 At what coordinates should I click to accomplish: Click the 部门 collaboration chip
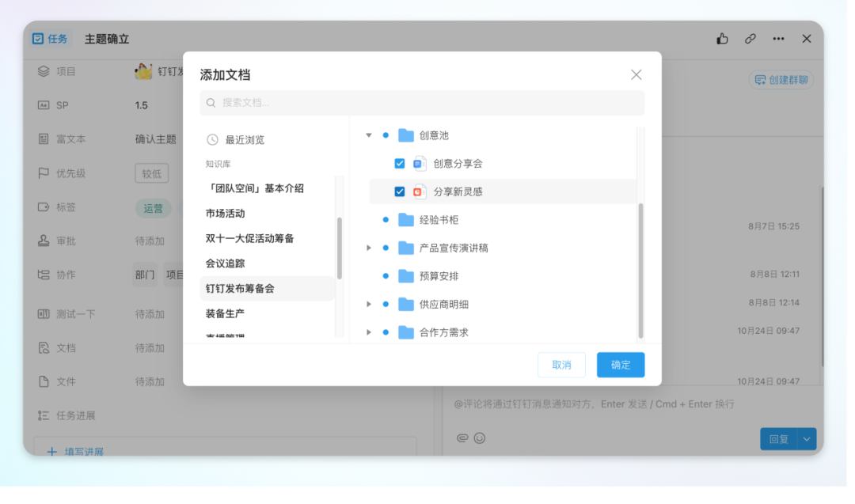click(145, 275)
